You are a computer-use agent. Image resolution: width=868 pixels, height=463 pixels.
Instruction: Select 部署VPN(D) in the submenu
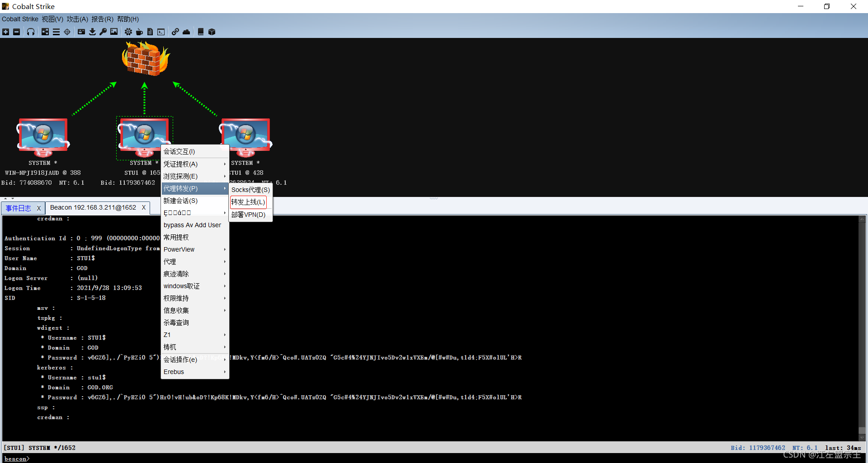tap(250, 215)
